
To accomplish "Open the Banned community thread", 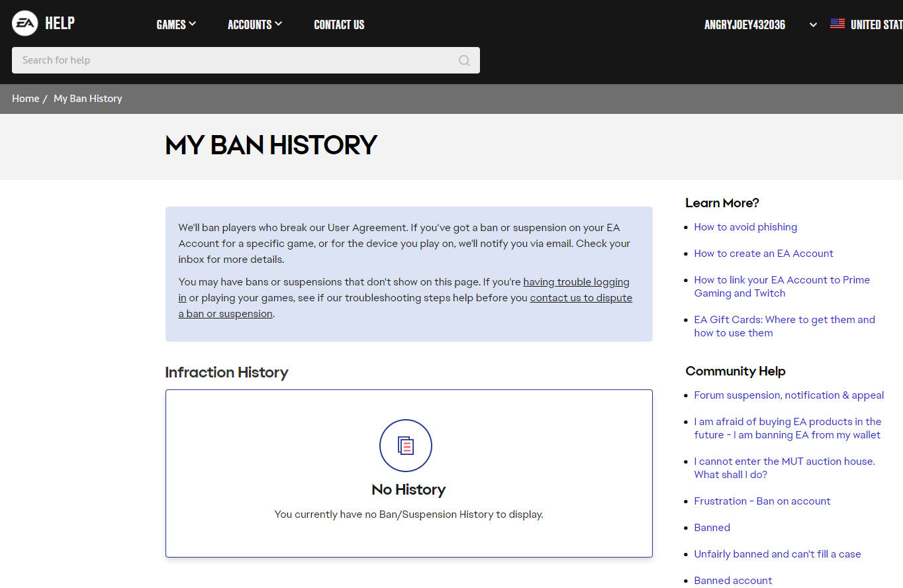I will pos(712,528).
